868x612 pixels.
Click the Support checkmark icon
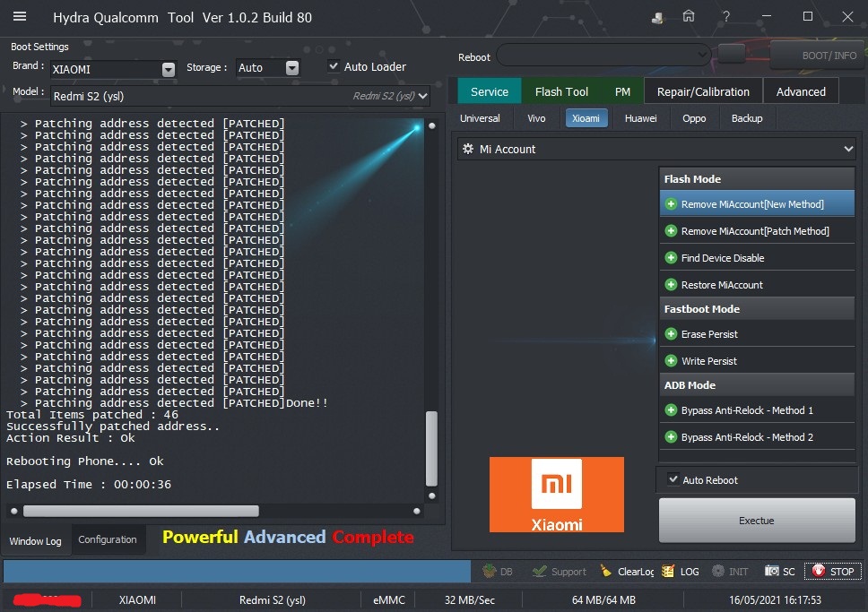click(539, 571)
